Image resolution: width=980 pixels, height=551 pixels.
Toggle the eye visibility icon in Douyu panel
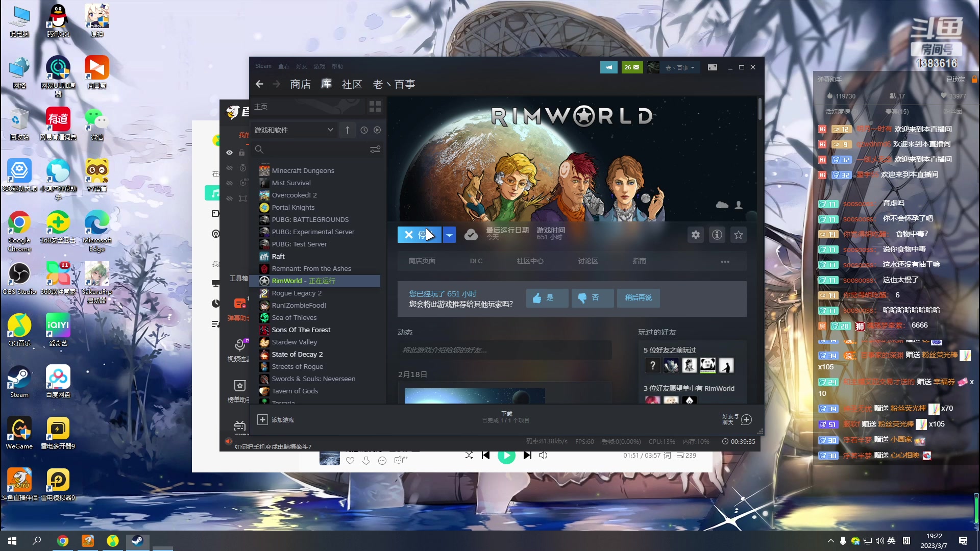pos(229,153)
